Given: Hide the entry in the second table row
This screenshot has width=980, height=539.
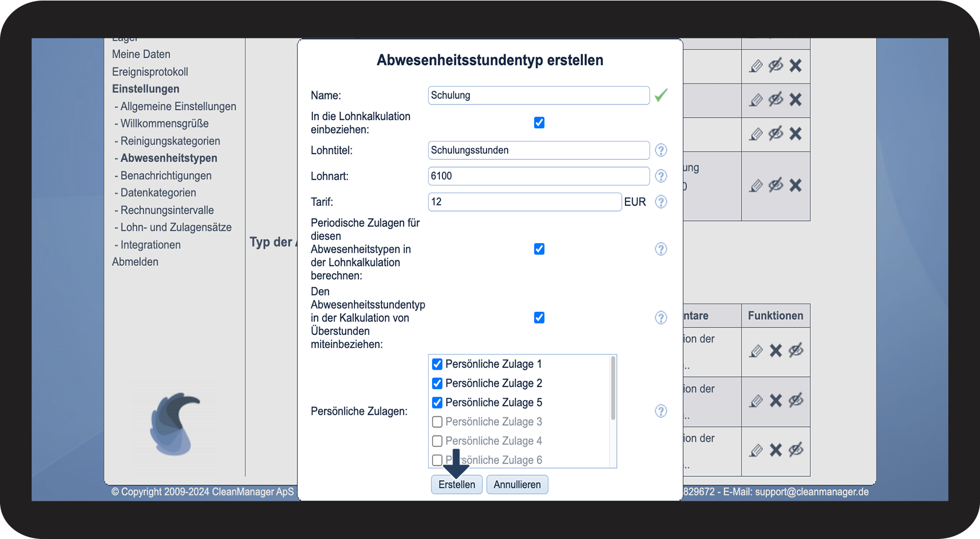Looking at the screenshot, I should (776, 99).
